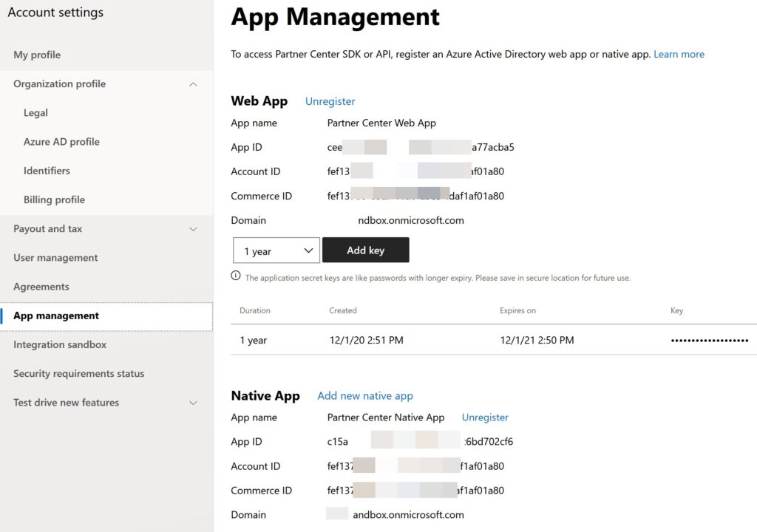View Security requirements status

point(78,374)
